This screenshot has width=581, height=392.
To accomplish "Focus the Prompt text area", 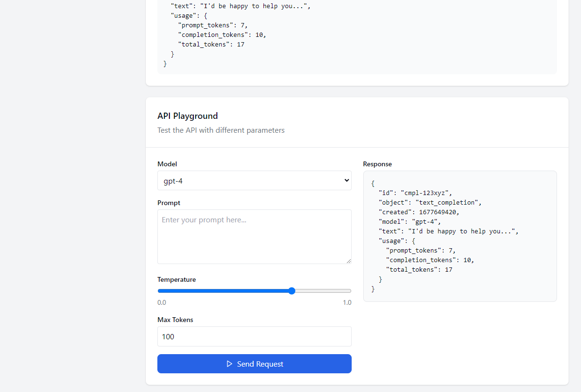I will click(x=254, y=236).
